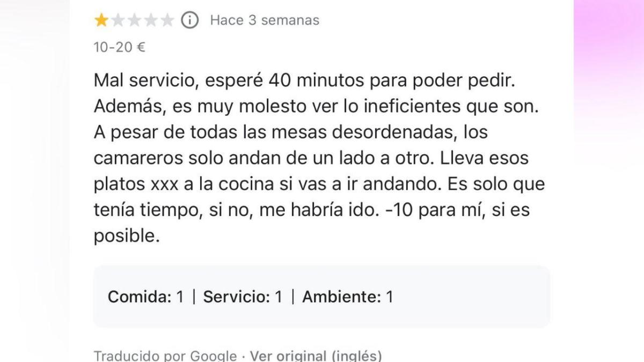Click the final word "posible."
The image size is (644, 362).
[x=127, y=236]
